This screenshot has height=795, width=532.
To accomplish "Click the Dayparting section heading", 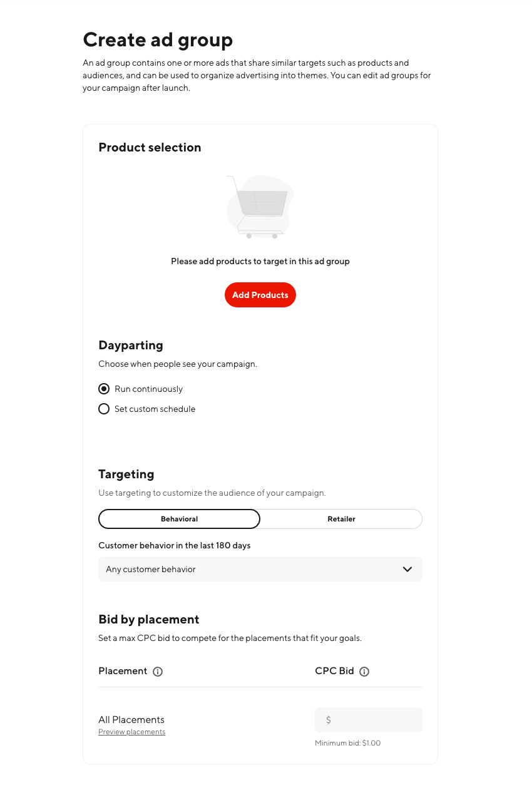I will [131, 345].
